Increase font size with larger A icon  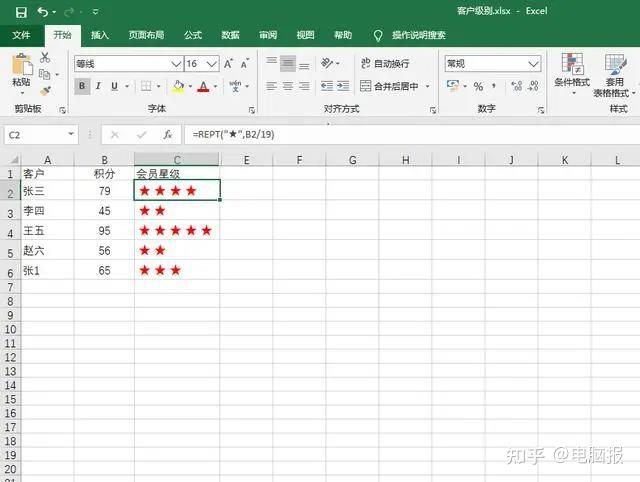(x=228, y=64)
